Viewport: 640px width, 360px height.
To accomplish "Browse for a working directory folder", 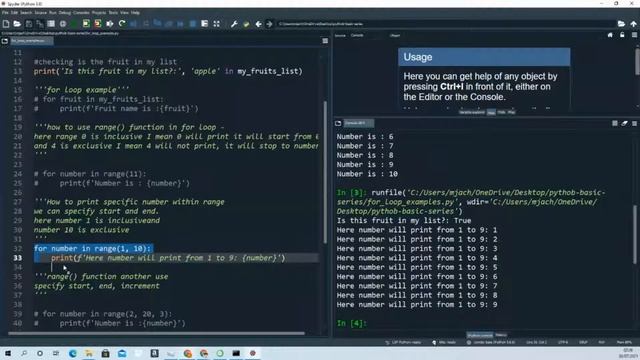I will pyautogui.click(x=621, y=24).
